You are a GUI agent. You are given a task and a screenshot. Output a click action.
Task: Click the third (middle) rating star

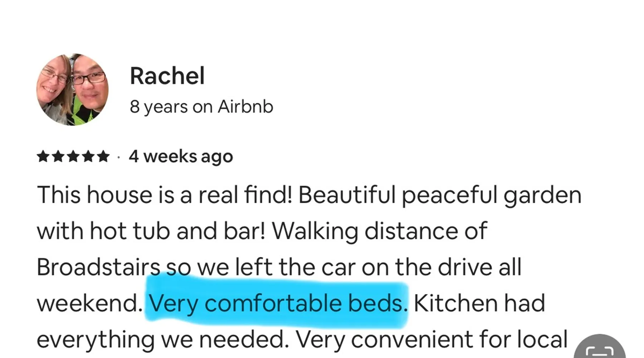pos(73,156)
